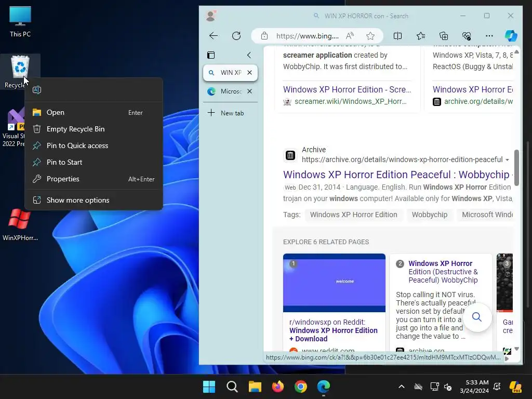Close the Microsoft tab
This screenshot has width=532, height=399.
(250, 91)
